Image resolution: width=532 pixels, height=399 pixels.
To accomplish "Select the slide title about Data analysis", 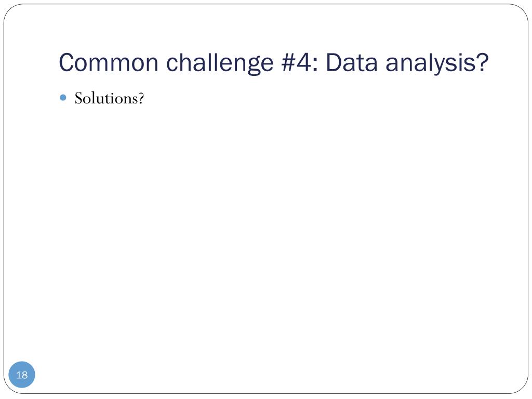I will click(x=273, y=63).
